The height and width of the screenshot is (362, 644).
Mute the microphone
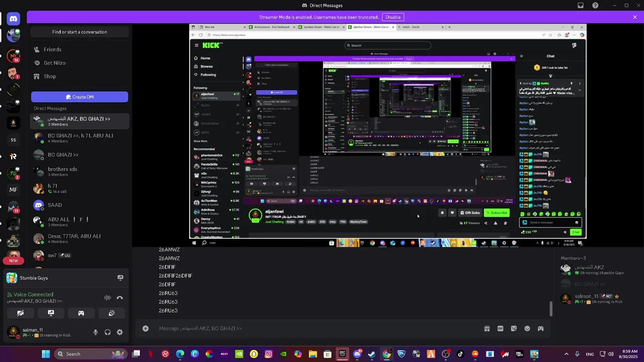[96, 332]
